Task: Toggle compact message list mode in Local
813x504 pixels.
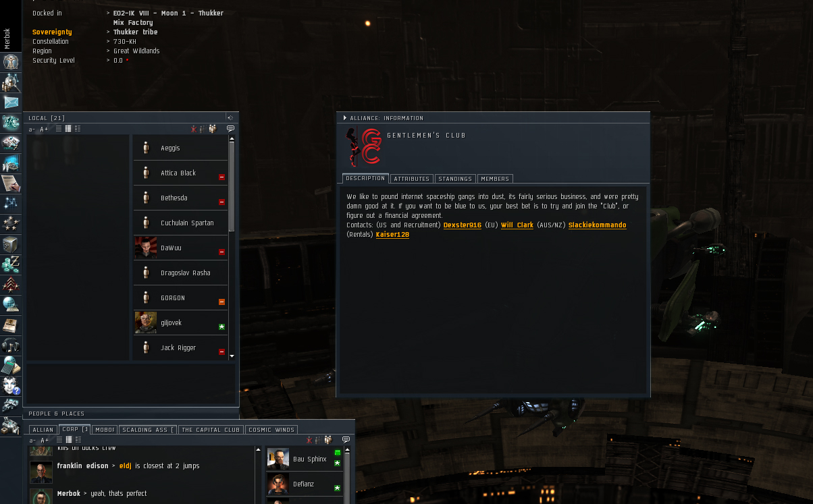Action: pos(59,129)
